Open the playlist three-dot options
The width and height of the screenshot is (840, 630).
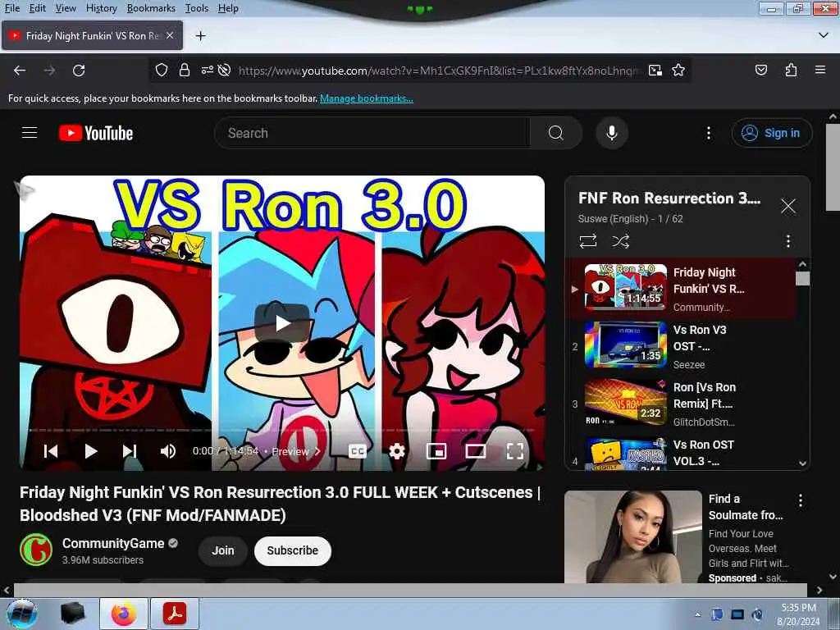point(788,241)
